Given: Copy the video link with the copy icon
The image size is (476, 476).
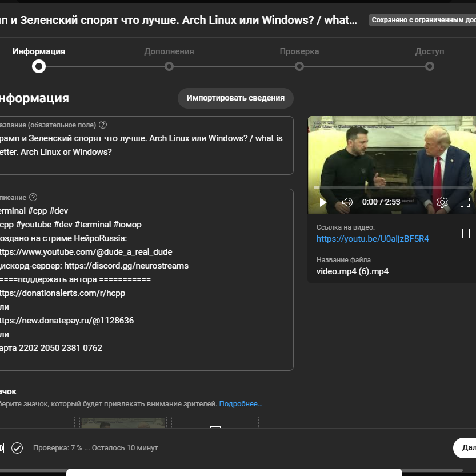Looking at the screenshot, I should pyautogui.click(x=465, y=233).
